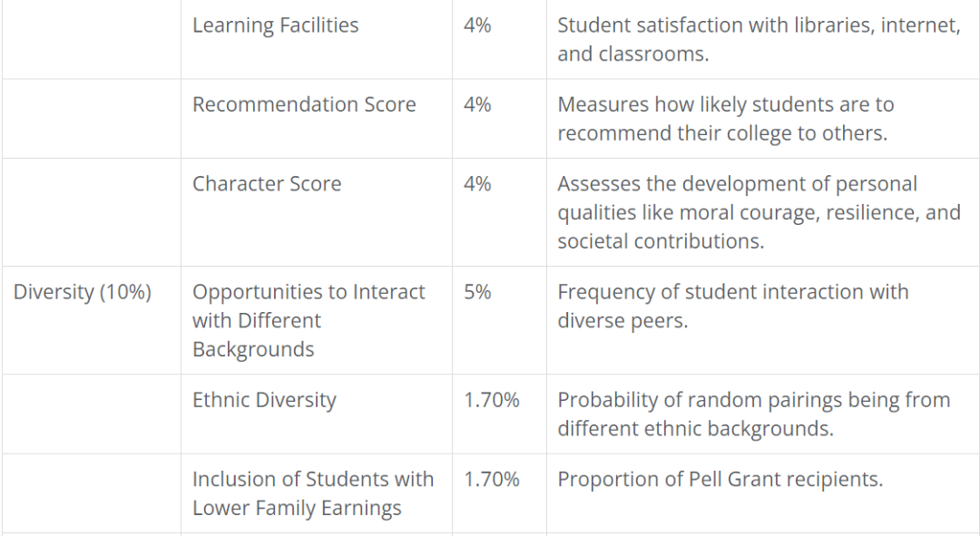The width and height of the screenshot is (980, 536).
Task: Click the Pell Grant recipients description
Action: pyautogui.click(x=720, y=479)
